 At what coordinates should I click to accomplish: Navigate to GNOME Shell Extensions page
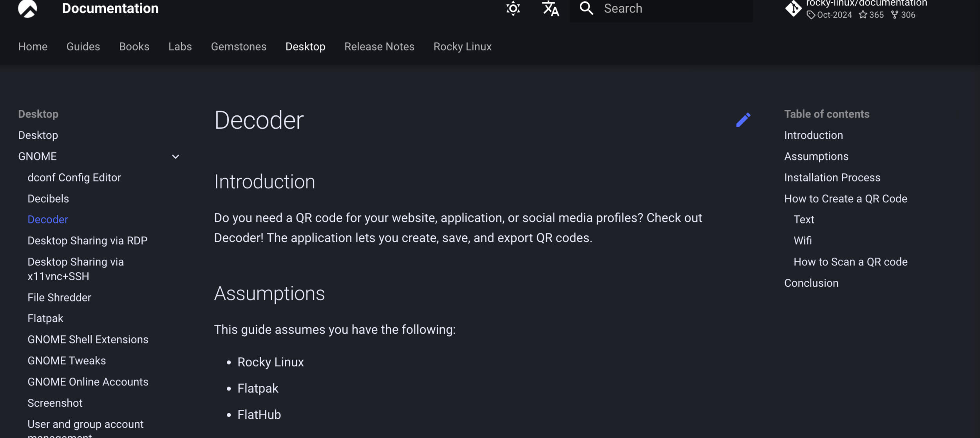click(x=88, y=339)
